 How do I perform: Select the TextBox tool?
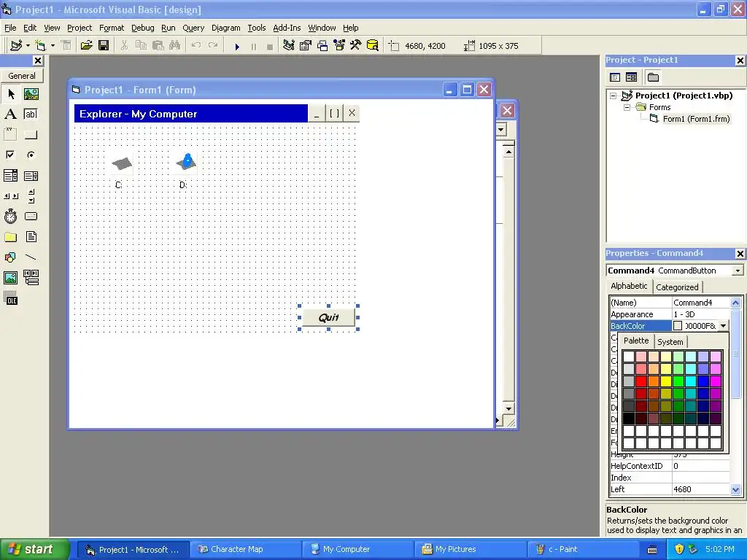(x=31, y=114)
